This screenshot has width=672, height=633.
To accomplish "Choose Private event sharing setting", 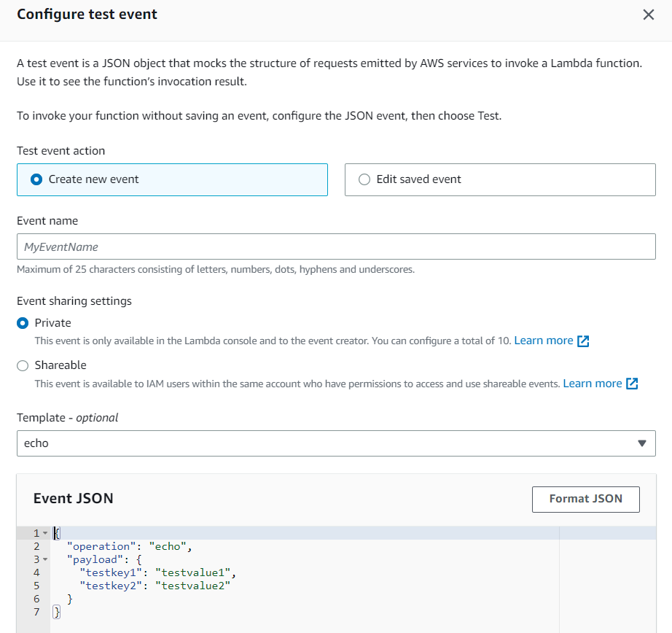I will [x=23, y=323].
